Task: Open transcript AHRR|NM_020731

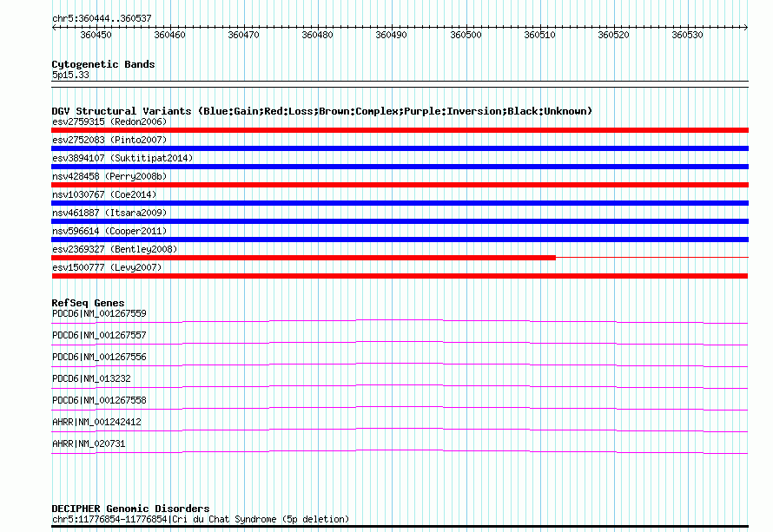Action: [x=89, y=443]
